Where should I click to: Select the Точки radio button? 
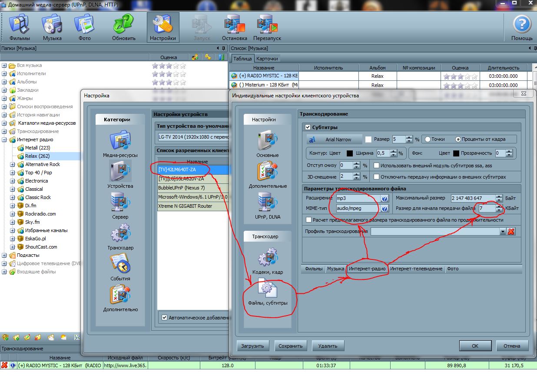point(428,140)
